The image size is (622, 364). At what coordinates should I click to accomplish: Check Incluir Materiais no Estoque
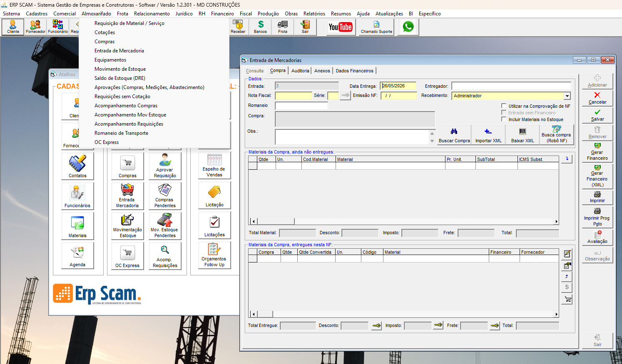click(x=504, y=119)
